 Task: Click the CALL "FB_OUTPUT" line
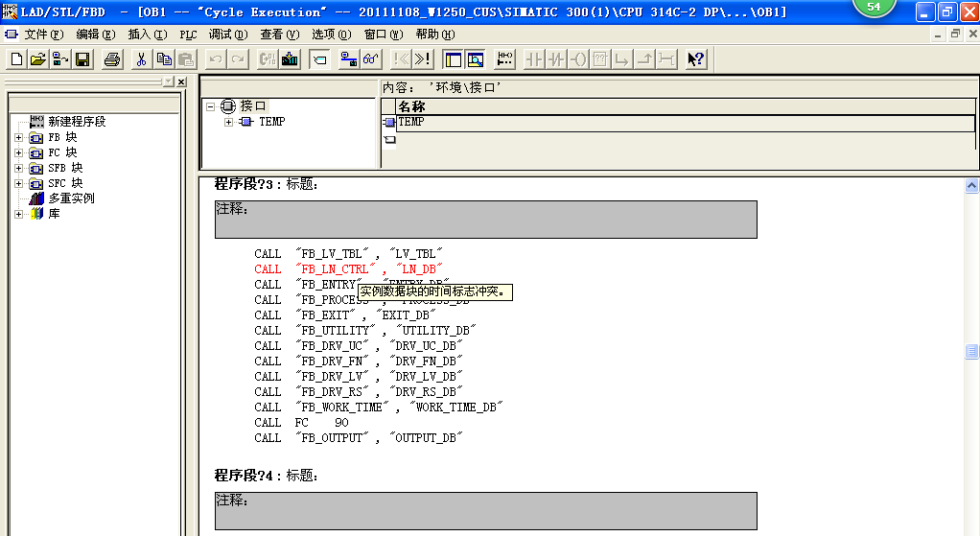[358, 438]
